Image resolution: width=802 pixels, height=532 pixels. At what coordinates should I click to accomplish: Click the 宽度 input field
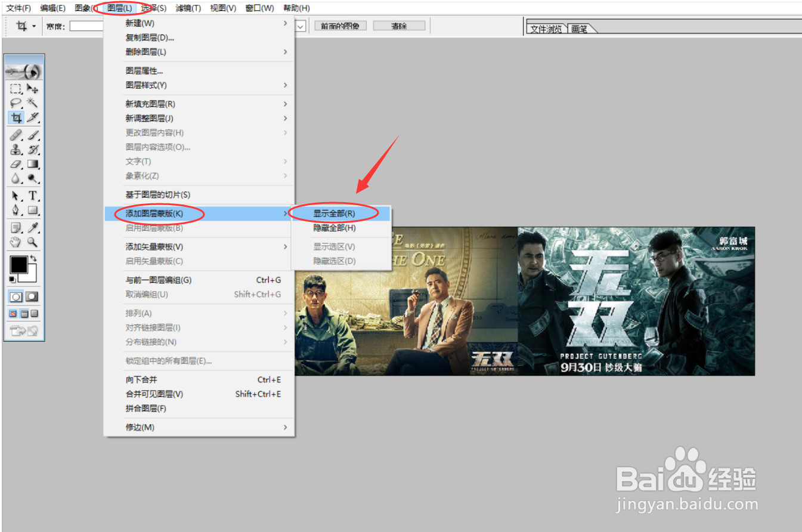[x=86, y=26]
